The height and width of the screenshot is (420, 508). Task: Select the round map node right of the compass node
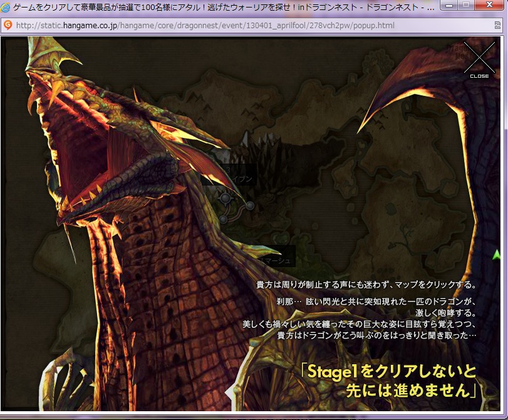(250, 206)
